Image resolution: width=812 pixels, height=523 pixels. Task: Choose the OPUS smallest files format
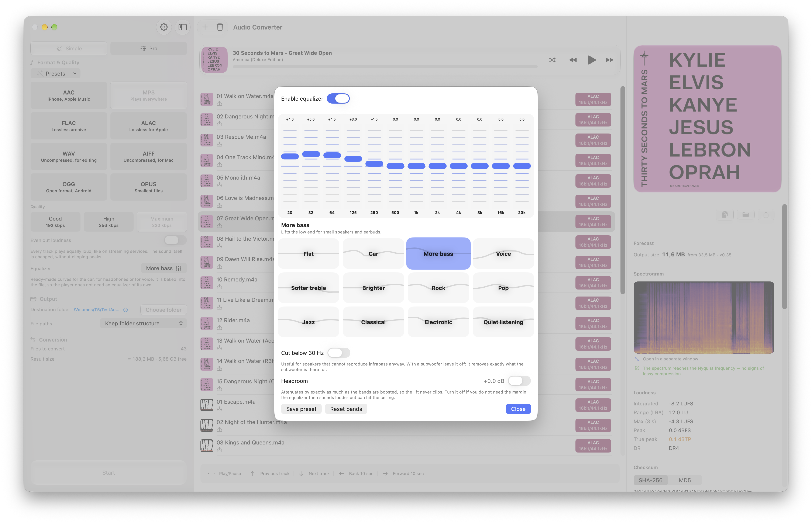tap(148, 187)
